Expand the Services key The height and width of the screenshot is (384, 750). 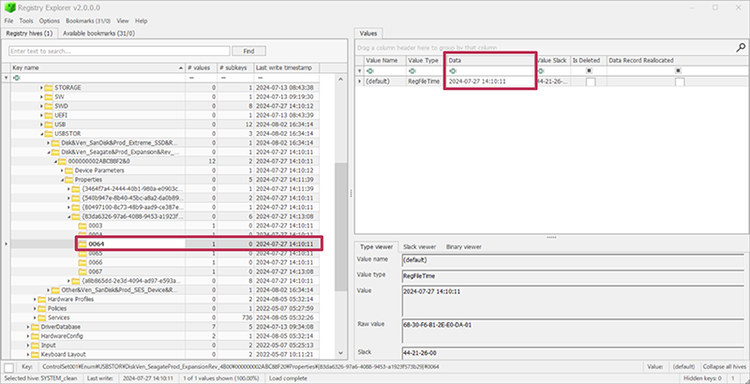pyautogui.click(x=35, y=318)
